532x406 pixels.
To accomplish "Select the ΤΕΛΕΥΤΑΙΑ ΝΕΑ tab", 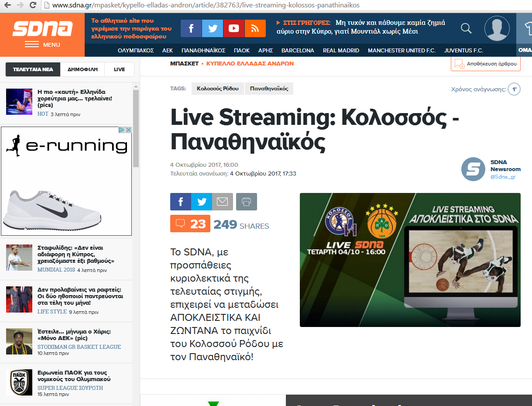I will [33, 69].
